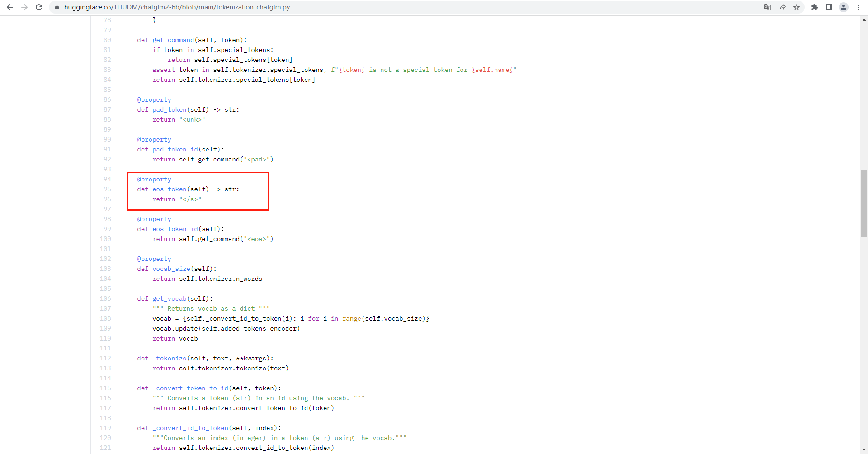This screenshot has height=454, width=868.
Task: Click the forward navigation arrow
Action: tap(24, 7)
